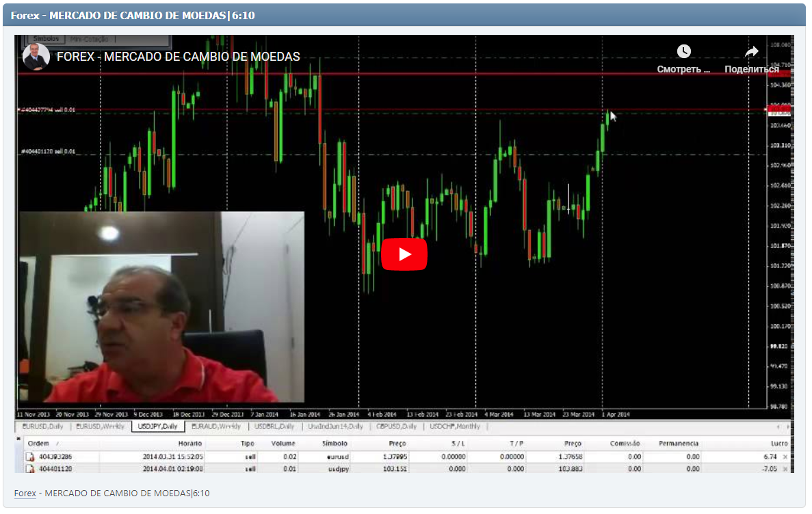The width and height of the screenshot is (812, 514).
Task: Toggle sorting on the Ordem column header
Action: click(40, 442)
